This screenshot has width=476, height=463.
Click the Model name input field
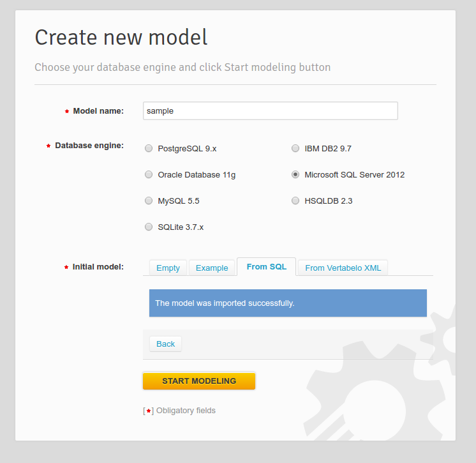pyautogui.click(x=270, y=111)
